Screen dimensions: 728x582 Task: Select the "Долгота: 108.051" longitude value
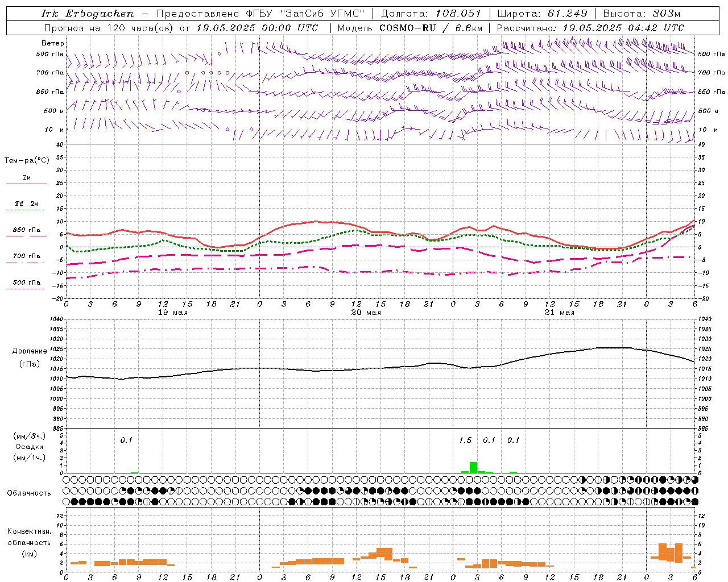(431, 14)
